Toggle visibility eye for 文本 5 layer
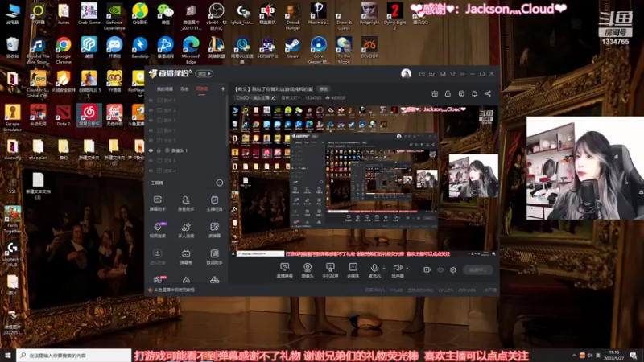644x362 pixels. pos(151,140)
